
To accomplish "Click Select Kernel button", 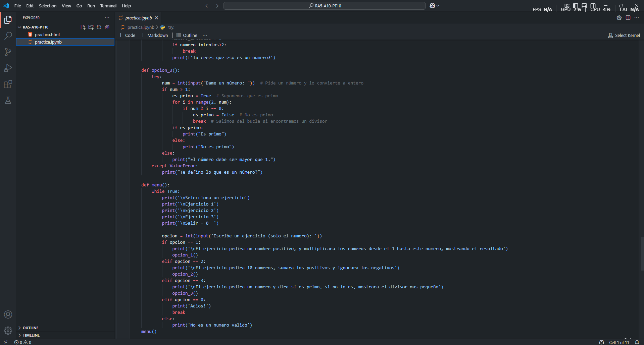I will click(x=624, y=35).
